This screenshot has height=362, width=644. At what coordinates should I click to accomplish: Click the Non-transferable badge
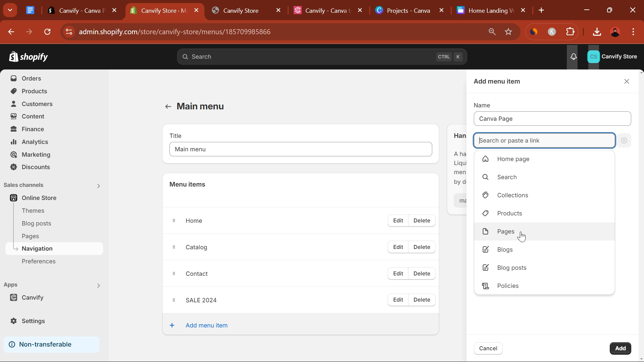[51, 345]
